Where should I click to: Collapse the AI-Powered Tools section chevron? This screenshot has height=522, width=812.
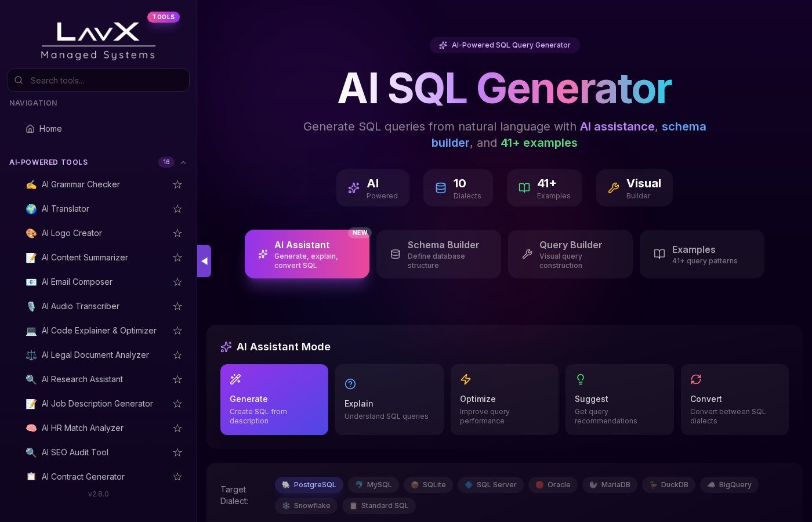pos(183,162)
